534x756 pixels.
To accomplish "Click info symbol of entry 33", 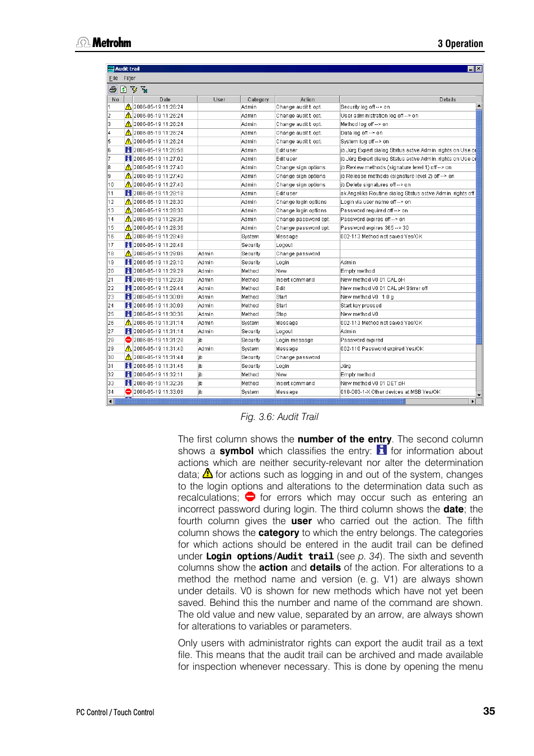I will (x=128, y=383).
